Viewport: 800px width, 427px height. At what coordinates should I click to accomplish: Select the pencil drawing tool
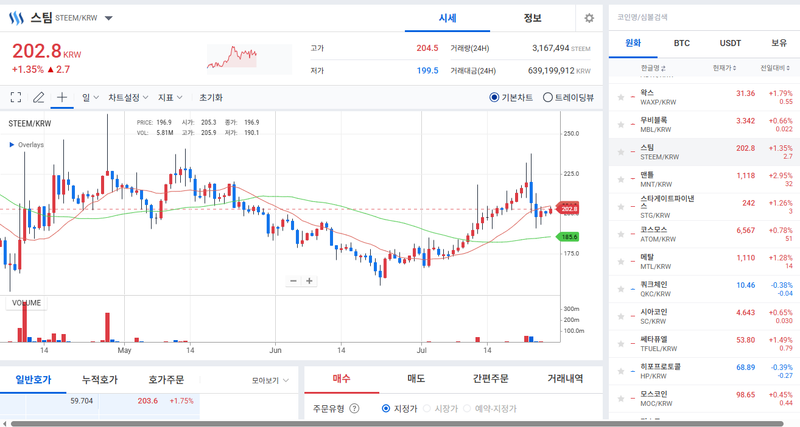pyautogui.click(x=39, y=97)
